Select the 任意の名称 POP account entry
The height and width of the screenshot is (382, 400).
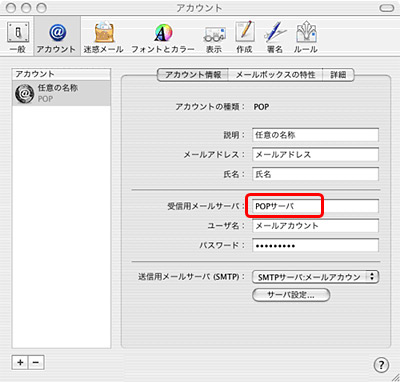(x=61, y=93)
